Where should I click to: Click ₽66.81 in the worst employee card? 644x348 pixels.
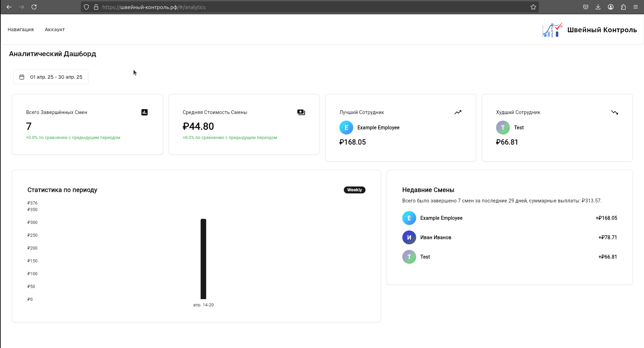coord(507,142)
